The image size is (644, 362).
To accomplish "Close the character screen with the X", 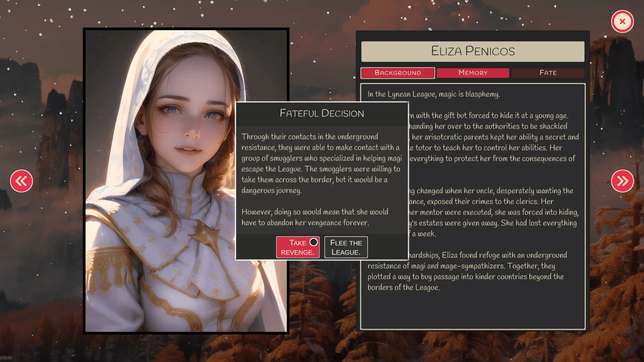I will click(x=622, y=21).
